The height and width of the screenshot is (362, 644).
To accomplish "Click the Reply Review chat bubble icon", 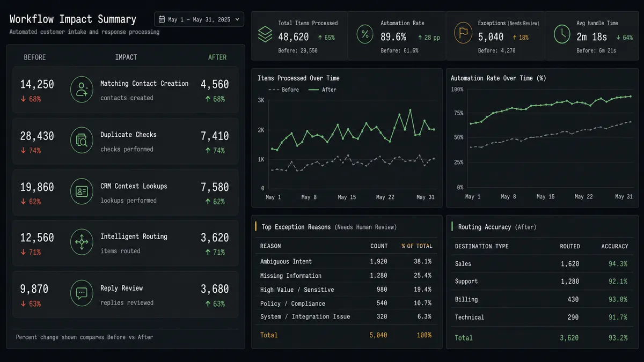I will [82, 293].
